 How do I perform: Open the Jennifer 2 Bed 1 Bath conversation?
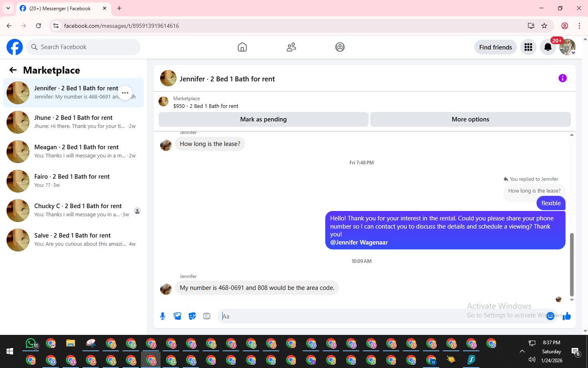74,93
